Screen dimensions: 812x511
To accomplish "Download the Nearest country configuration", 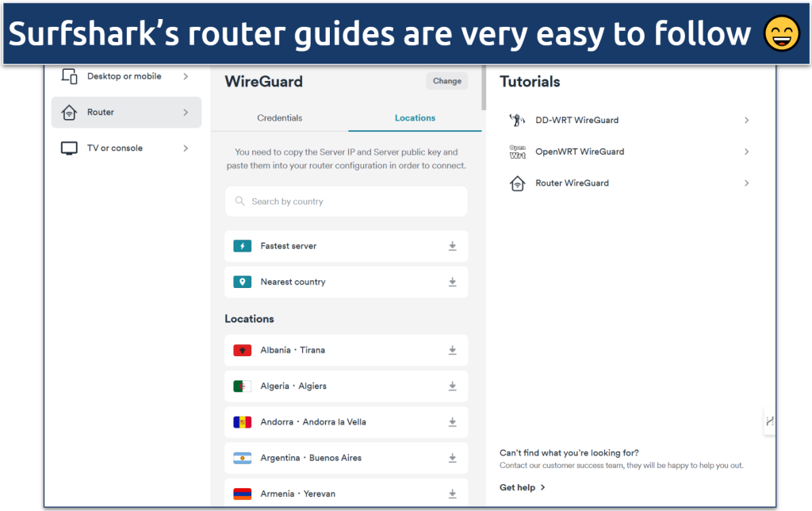I will (x=452, y=282).
